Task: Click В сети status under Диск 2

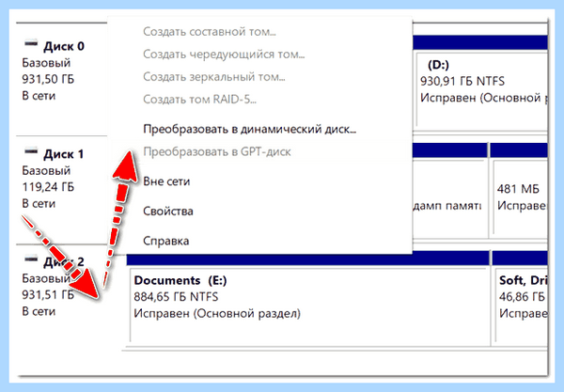Action: pos(39,311)
